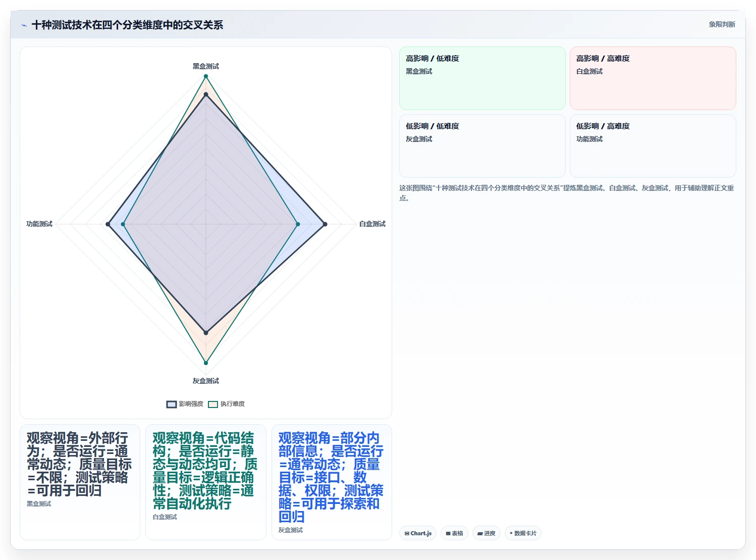Select the 数据卡片 tag chip
This screenshot has height=560, width=756.
[523, 533]
